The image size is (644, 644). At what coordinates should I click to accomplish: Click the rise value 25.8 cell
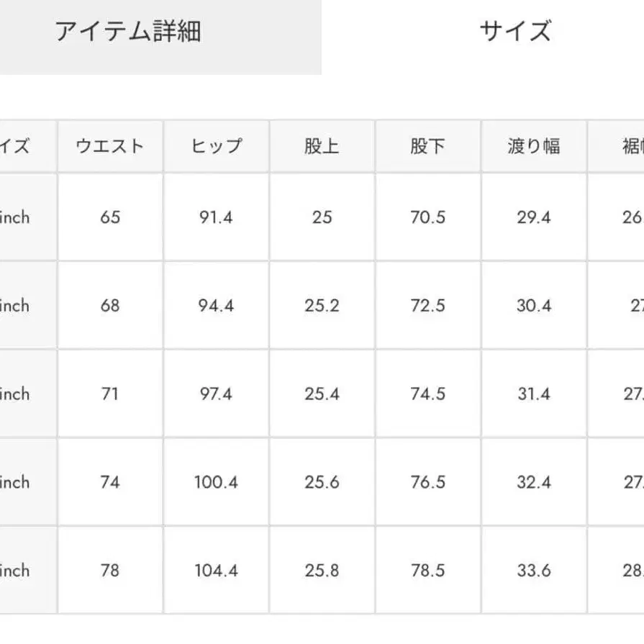click(x=322, y=571)
